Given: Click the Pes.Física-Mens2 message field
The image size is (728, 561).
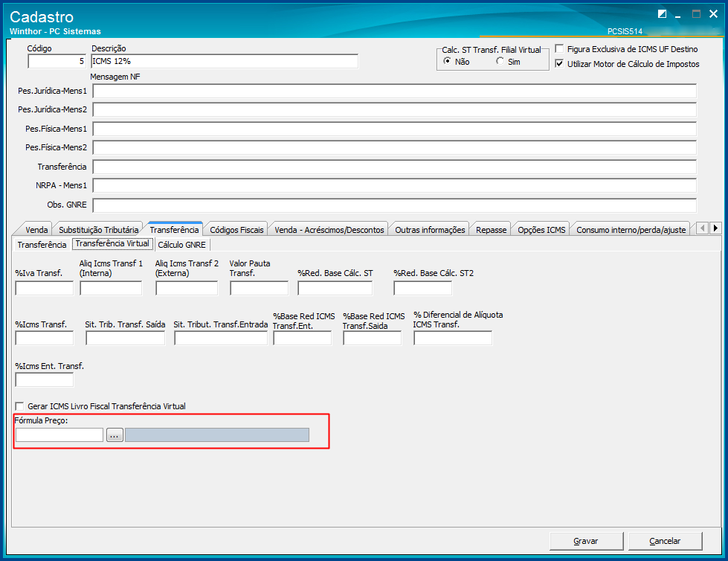Looking at the screenshot, I should tap(395, 147).
